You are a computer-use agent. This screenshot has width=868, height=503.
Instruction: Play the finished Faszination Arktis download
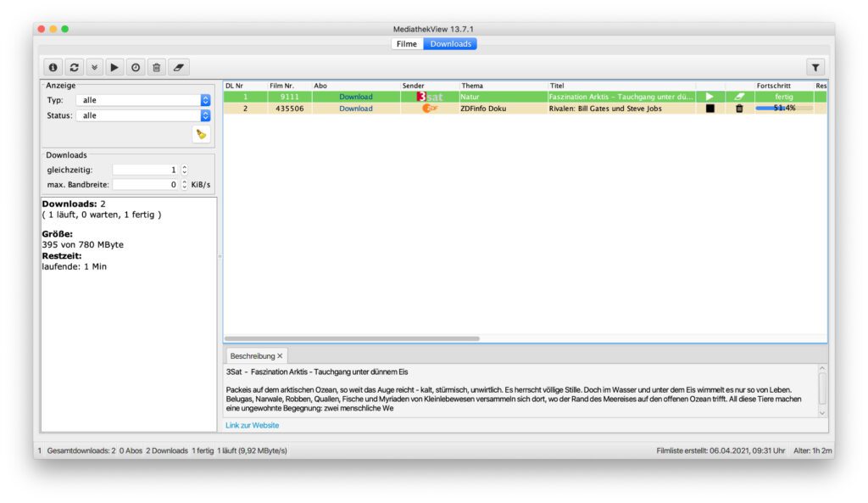[709, 97]
